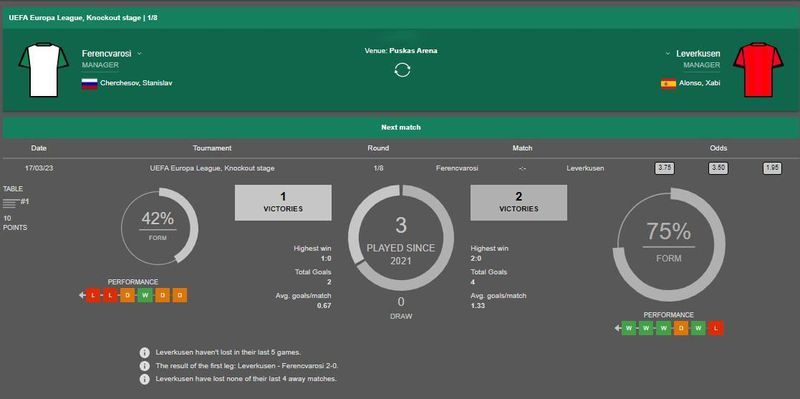Click the away win odds 1.95
The height and width of the screenshot is (399, 800).
(772, 168)
